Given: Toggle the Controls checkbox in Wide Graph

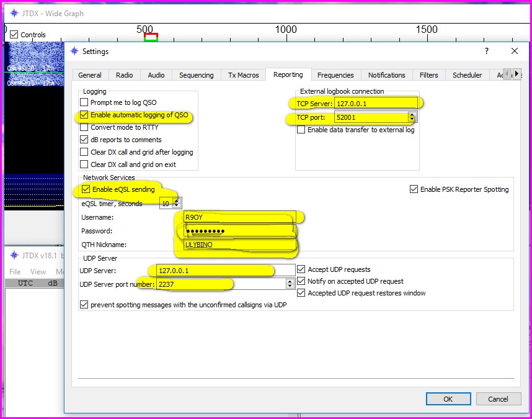Looking at the screenshot, I should (x=14, y=35).
